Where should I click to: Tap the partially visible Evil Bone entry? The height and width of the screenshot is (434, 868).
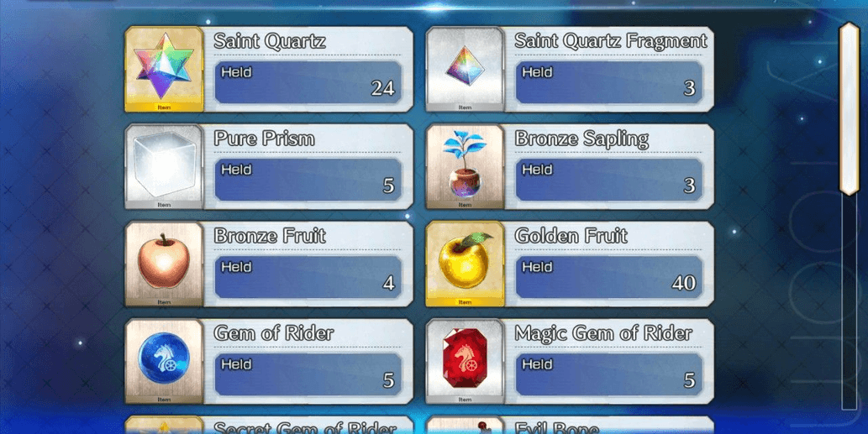pos(570,425)
